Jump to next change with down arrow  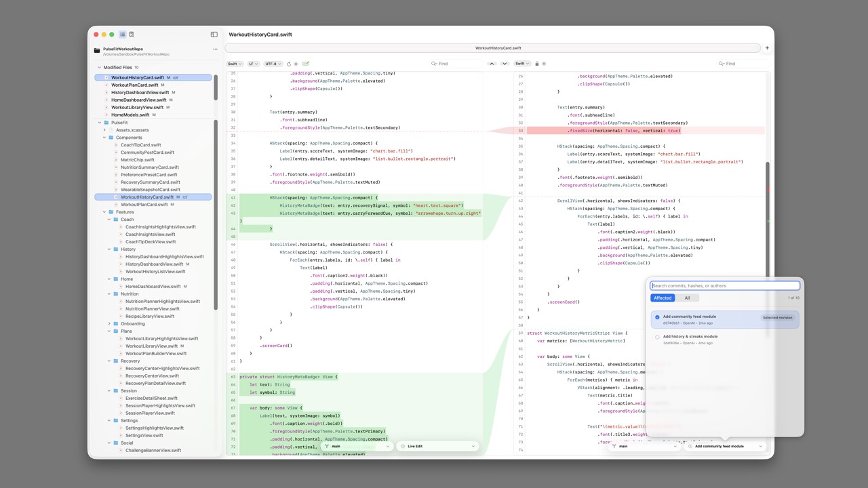[x=505, y=64]
